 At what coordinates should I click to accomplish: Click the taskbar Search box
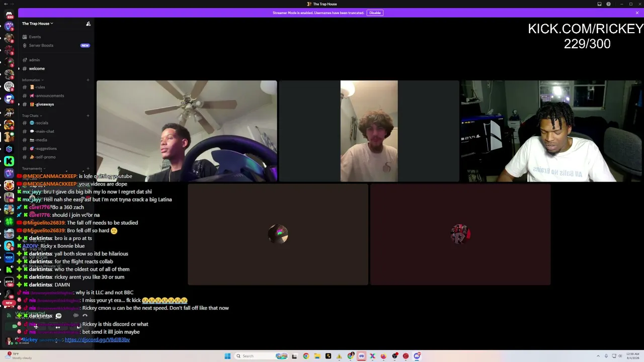point(262,356)
